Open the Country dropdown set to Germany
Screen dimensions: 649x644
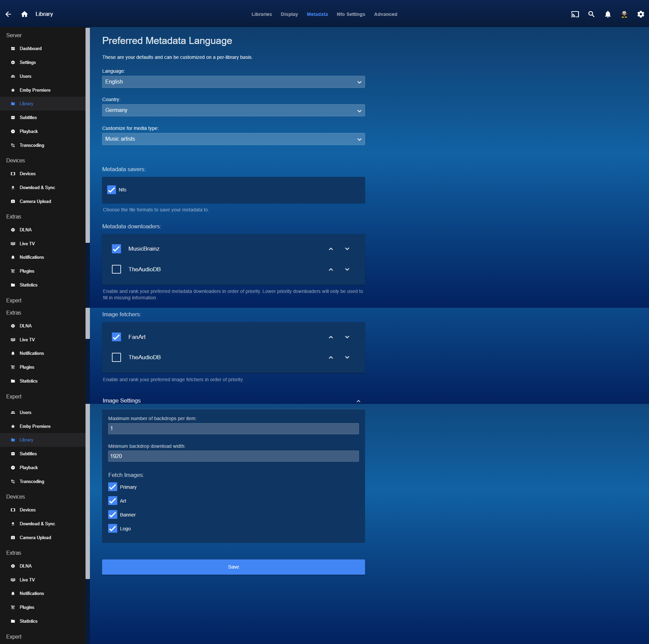pyautogui.click(x=233, y=110)
